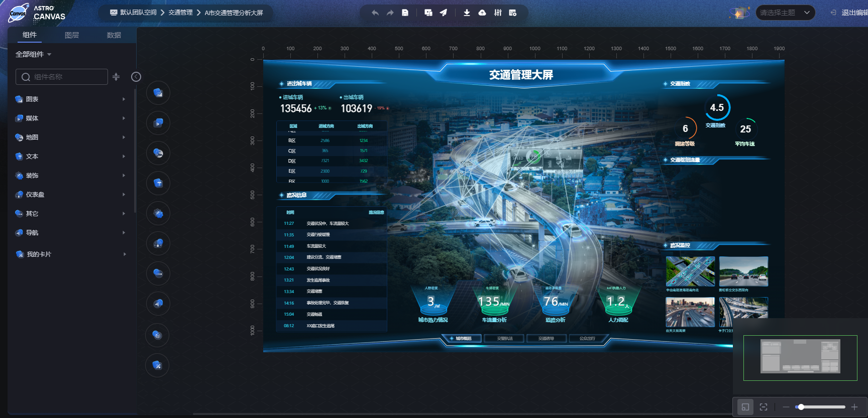Expand the 媒体 component category
This screenshot has height=418, width=868.
(71, 118)
